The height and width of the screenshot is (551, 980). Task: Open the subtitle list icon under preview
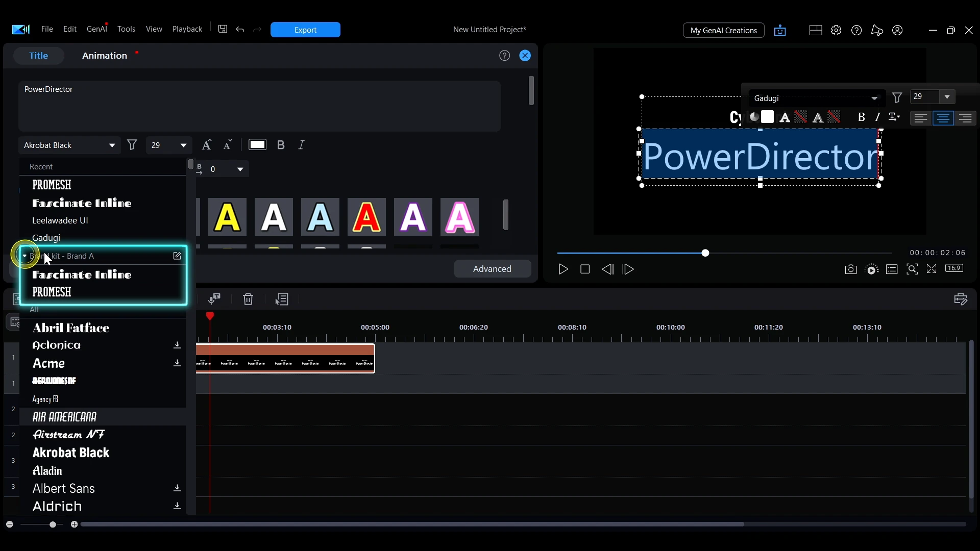pos(892,269)
